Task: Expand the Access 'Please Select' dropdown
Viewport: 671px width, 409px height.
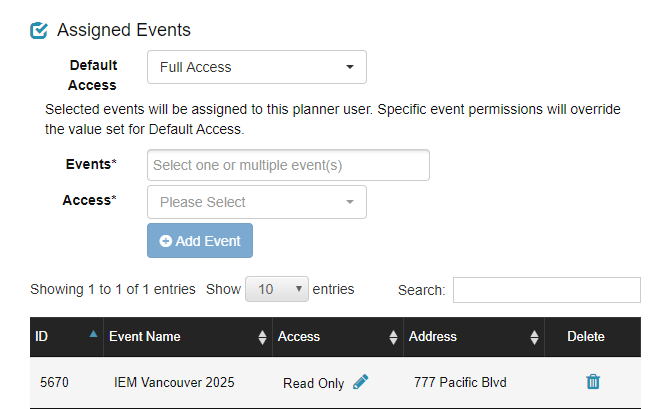Action: 256,202
